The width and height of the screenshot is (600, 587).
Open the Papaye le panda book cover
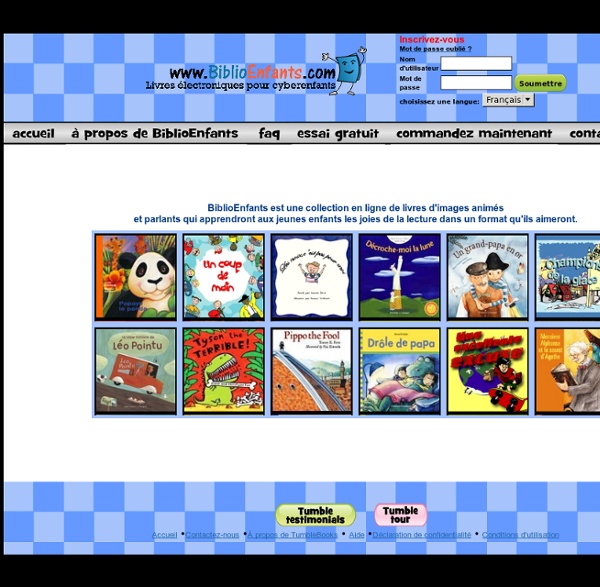(x=136, y=277)
